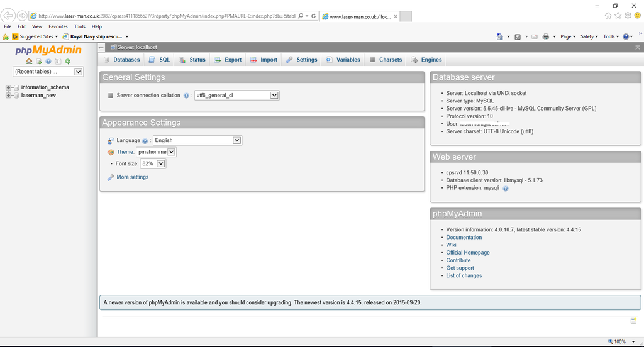This screenshot has height=347, width=644.
Task: Open the Wiki link
Action: [x=451, y=245]
